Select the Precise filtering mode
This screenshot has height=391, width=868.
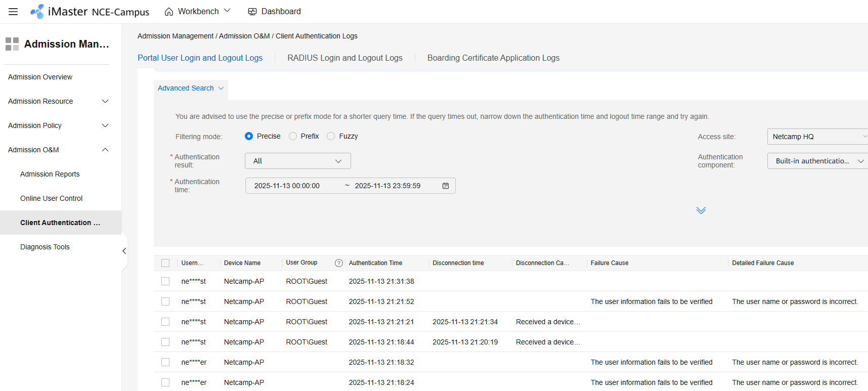click(x=249, y=136)
